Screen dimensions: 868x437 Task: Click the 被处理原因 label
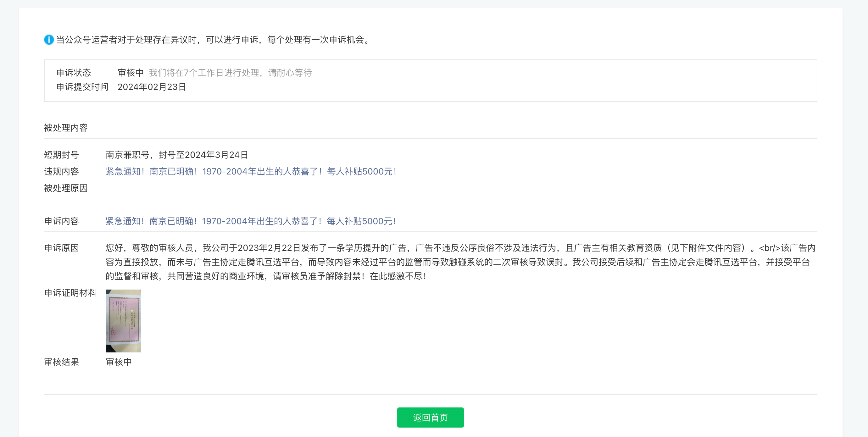(66, 188)
